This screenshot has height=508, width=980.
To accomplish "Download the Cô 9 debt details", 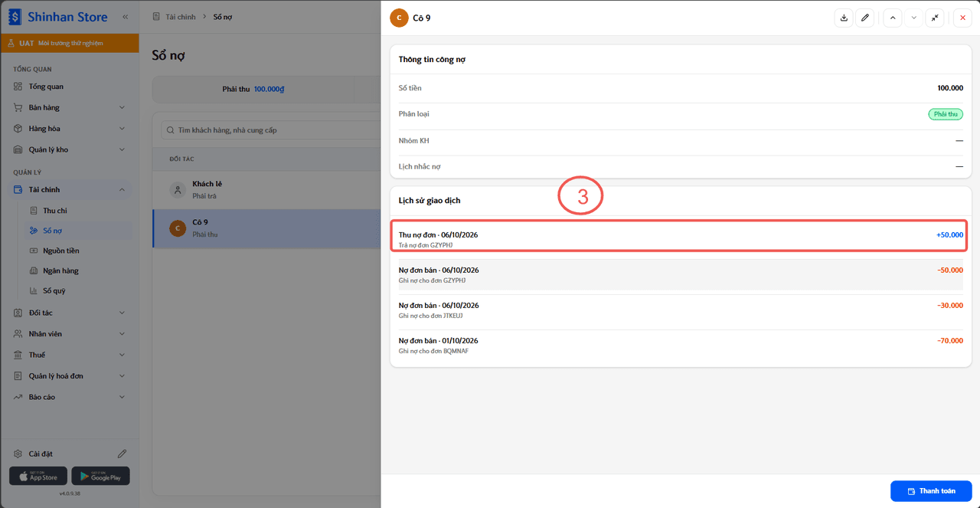I will coord(844,18).
